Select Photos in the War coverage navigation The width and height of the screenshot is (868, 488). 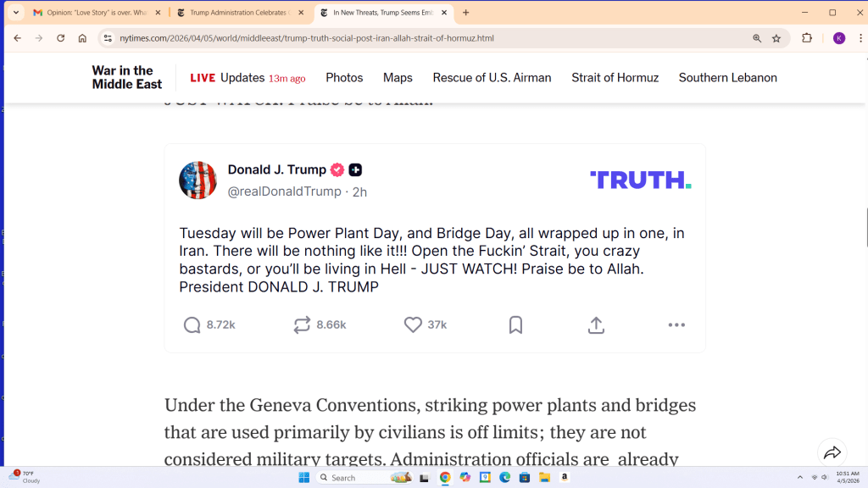coord(344,77)
